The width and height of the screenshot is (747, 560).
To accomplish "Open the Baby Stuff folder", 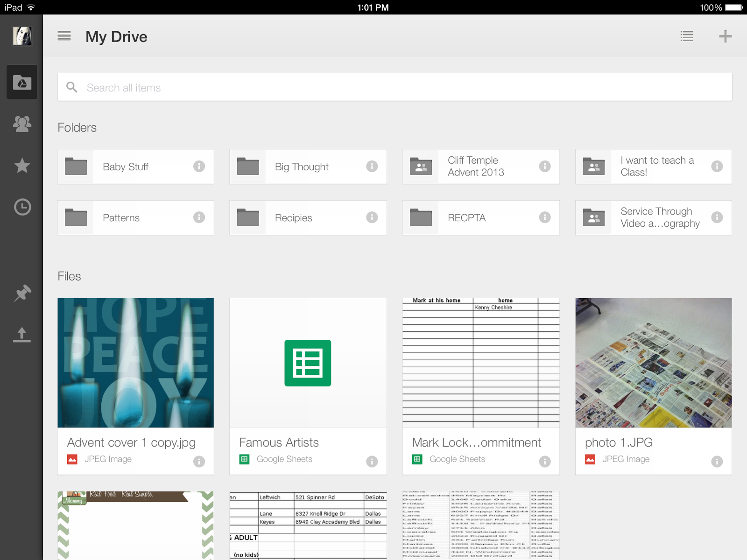I will (135, 167).
